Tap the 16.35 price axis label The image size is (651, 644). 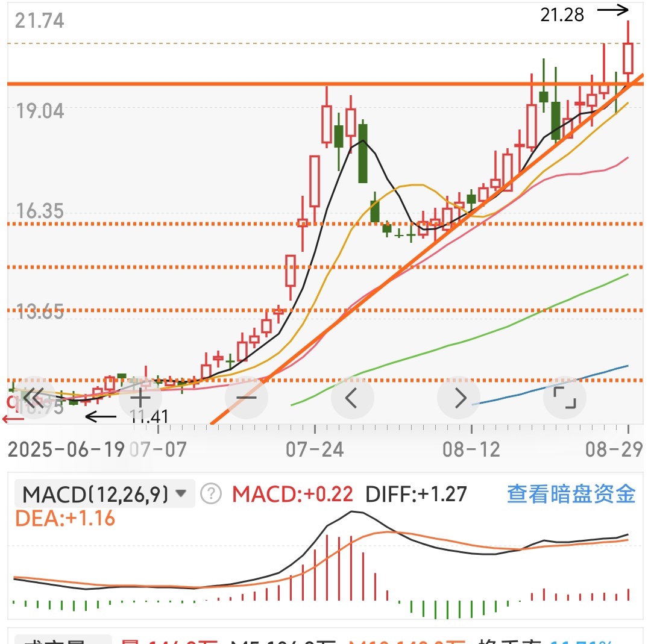pos(40,211)
